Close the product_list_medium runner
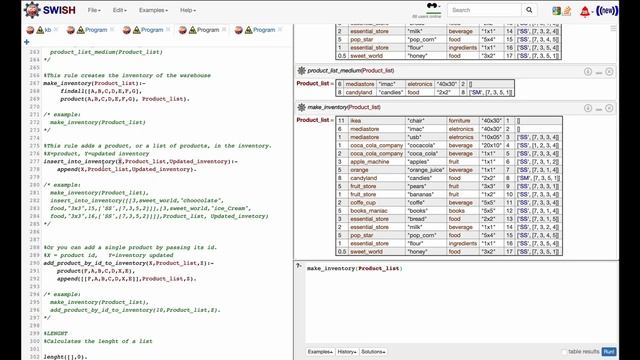 click(609, 71)
